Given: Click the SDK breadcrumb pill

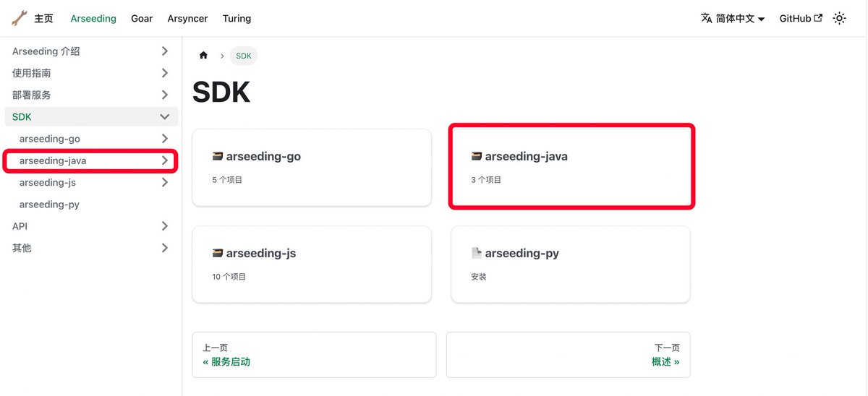Looking at the screenshot, I should (244, 56).
